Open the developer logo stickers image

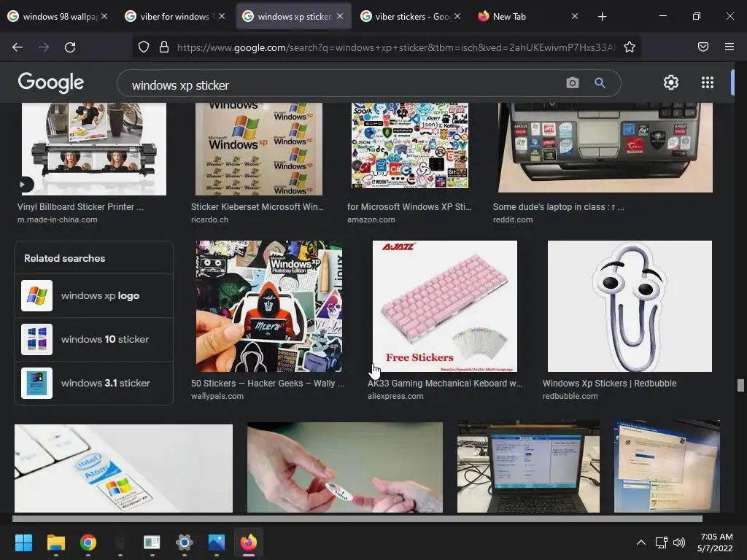tap(410, 146)
